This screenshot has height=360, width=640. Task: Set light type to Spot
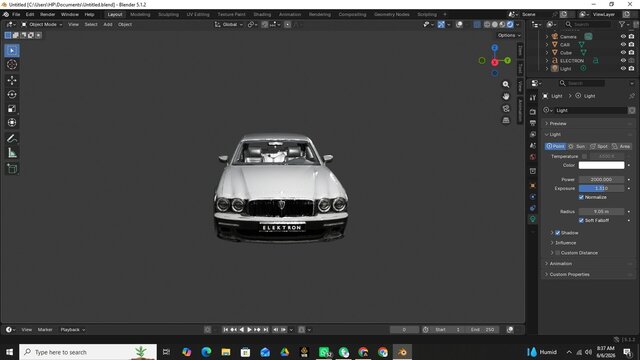(599, 146)
